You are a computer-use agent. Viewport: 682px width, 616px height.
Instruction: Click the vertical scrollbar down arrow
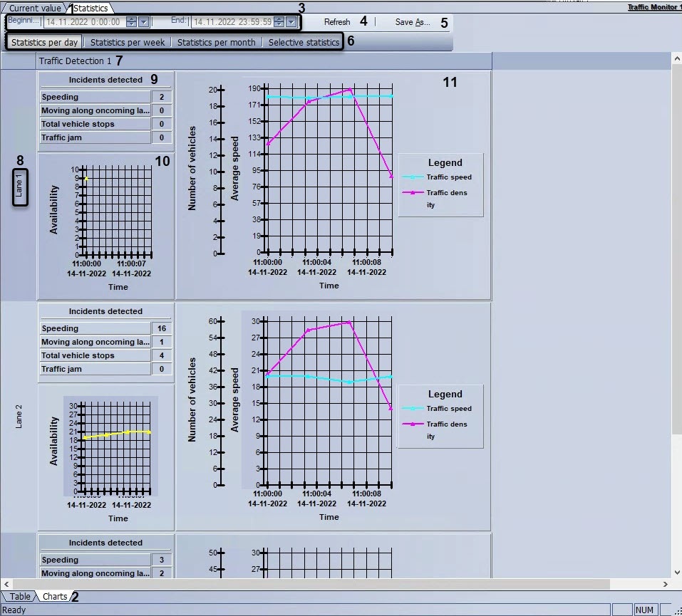tap(676, 572)
